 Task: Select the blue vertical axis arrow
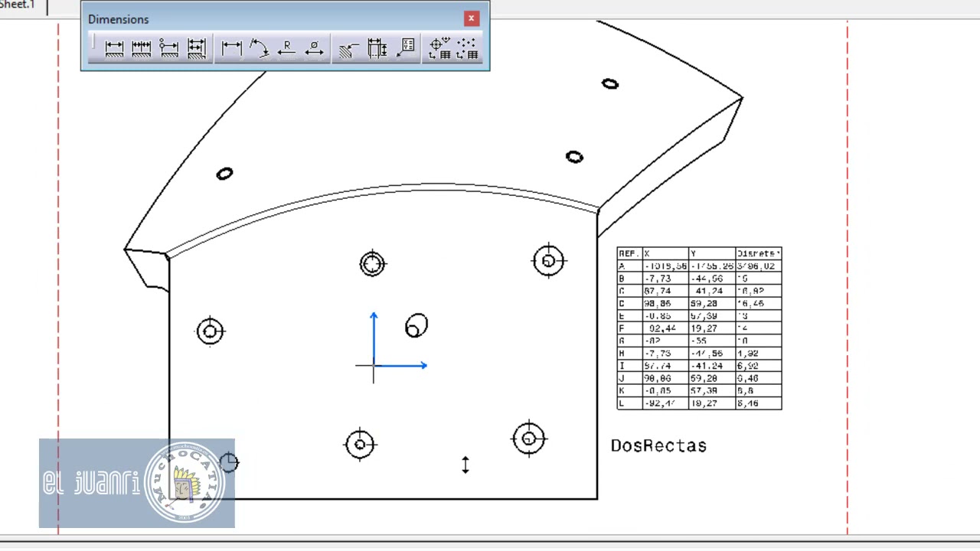pos(374,337)
